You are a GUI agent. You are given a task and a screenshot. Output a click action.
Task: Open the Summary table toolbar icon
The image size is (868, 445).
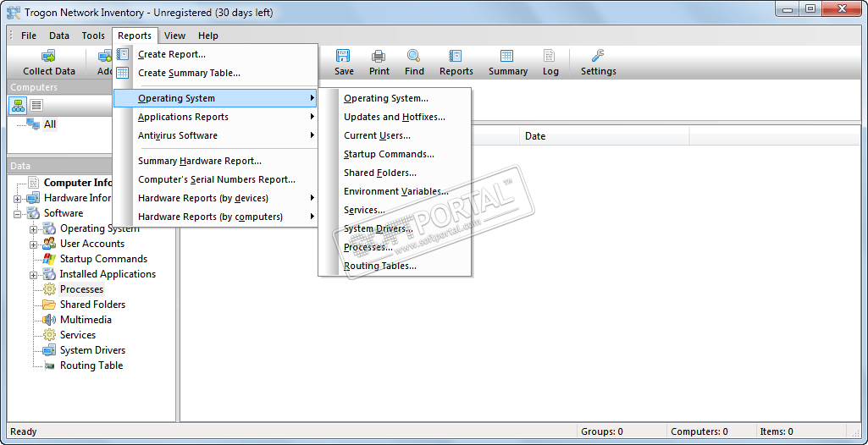[x=507, y=56]
